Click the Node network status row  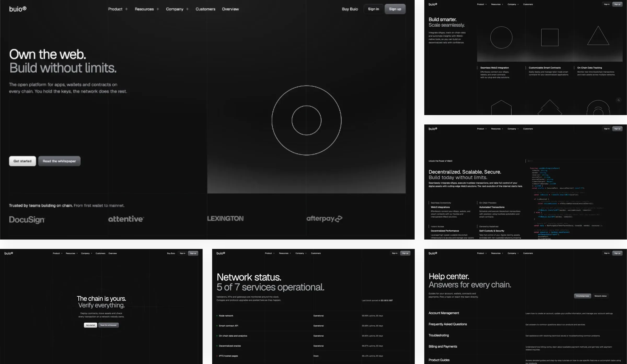click(x=313, y=316)
